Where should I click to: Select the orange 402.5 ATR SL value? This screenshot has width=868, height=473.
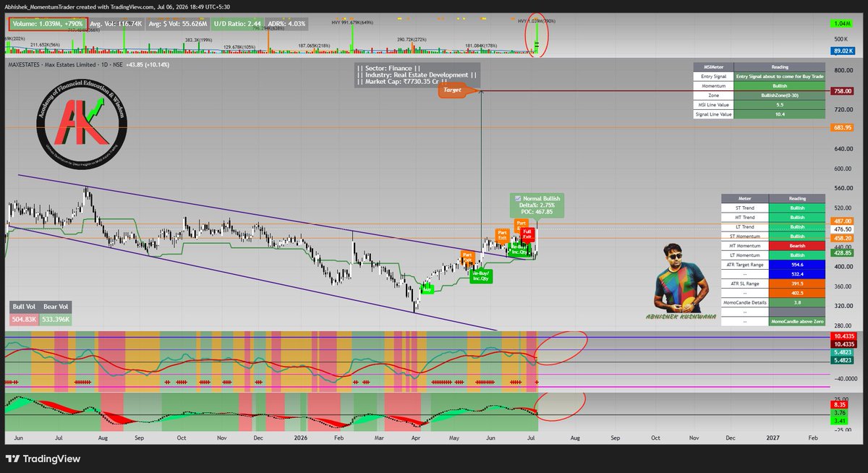tap(796, 293)
